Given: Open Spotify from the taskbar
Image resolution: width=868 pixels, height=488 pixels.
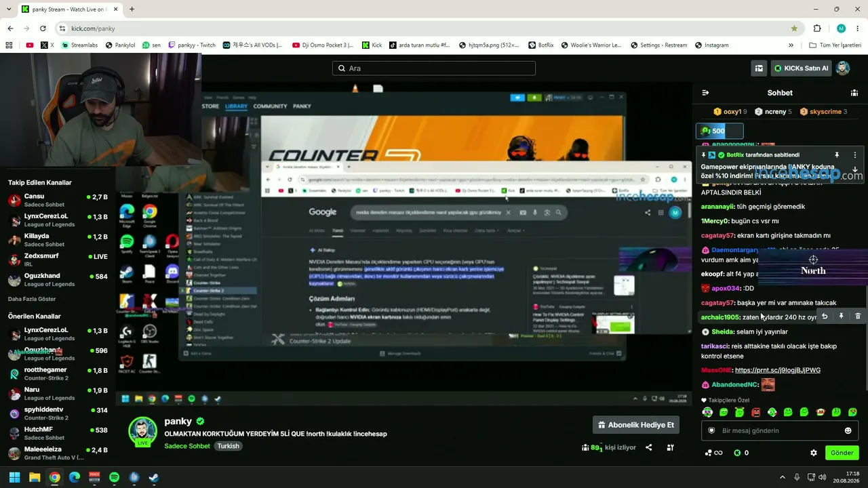Looking at the screenshot, I should (114, 477).
